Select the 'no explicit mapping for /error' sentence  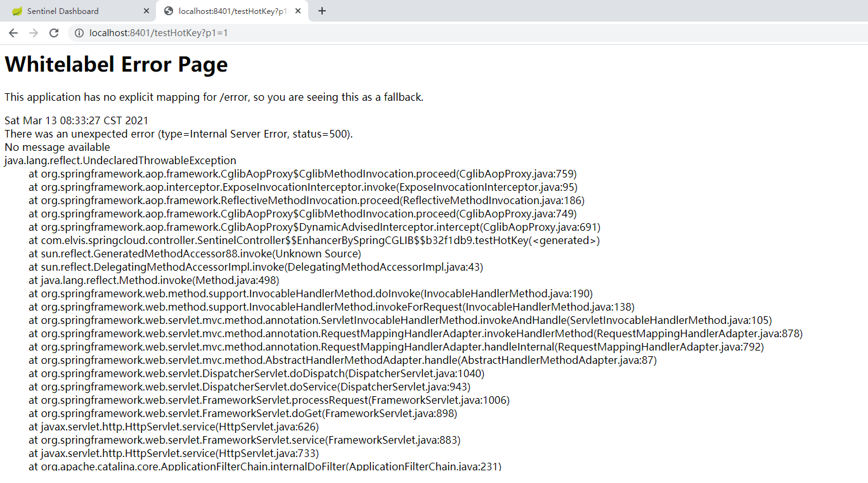214,97
